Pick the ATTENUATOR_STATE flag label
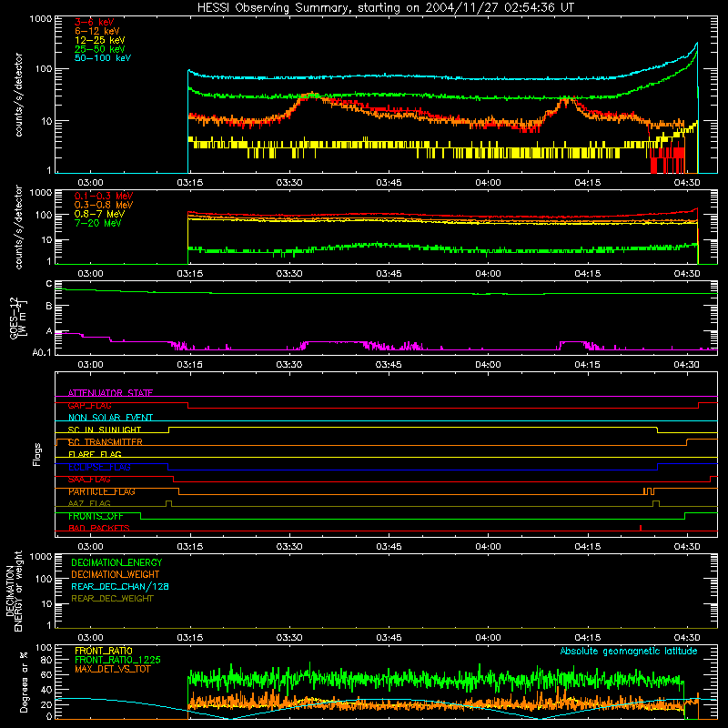The height and width of the screenshot is (728, 728). [x=110, y=393]
